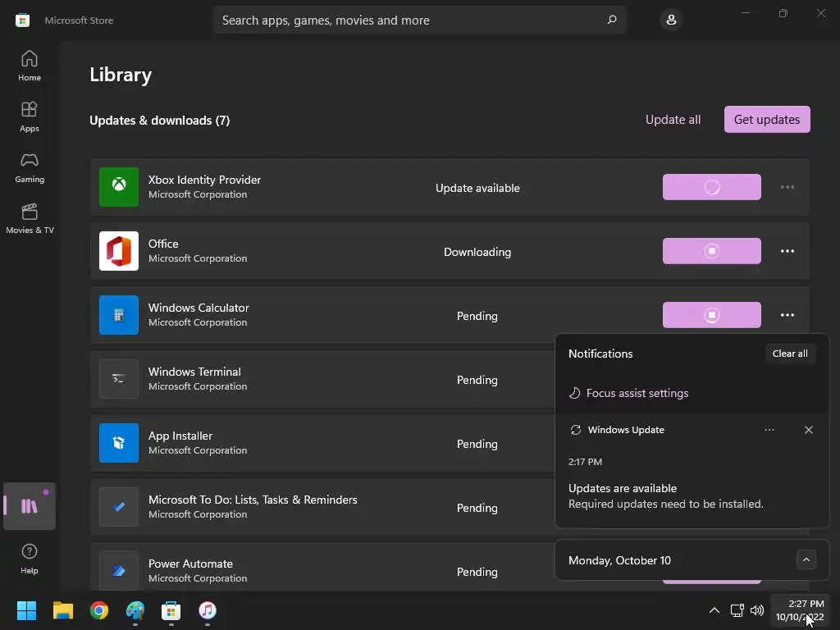Select the 'Xbox Identity Provider' title text
The width and height of the screenshot is (840, 630).
tap(204, 180)
